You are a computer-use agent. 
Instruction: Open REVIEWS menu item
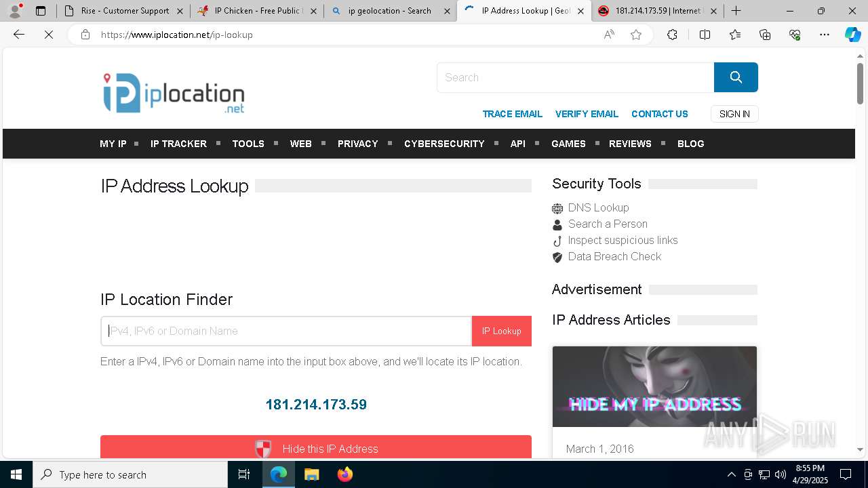point(630,144)
